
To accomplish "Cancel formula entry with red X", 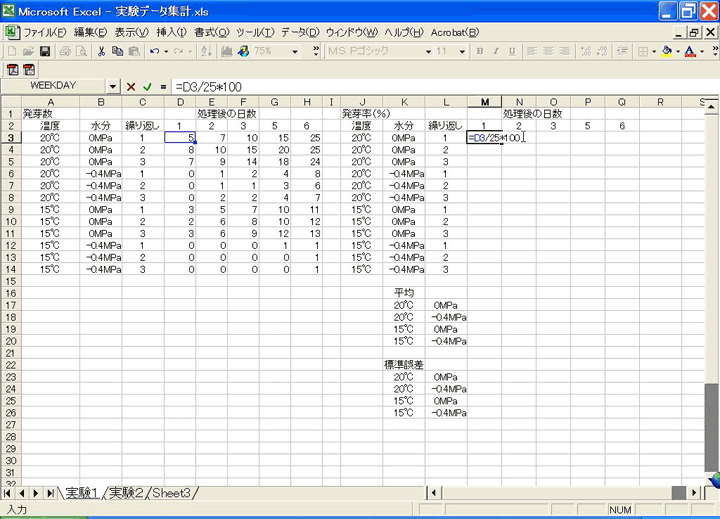I will (x=131, y=87).
